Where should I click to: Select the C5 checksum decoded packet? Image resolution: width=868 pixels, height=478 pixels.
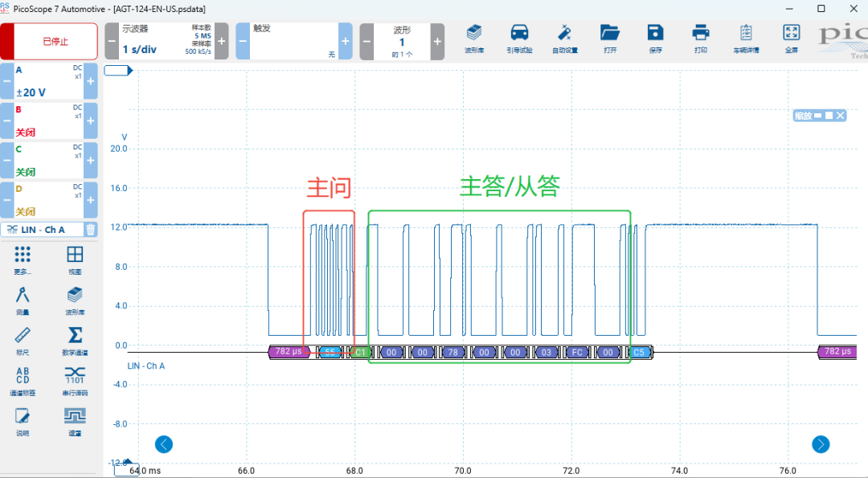pos(639,352)
